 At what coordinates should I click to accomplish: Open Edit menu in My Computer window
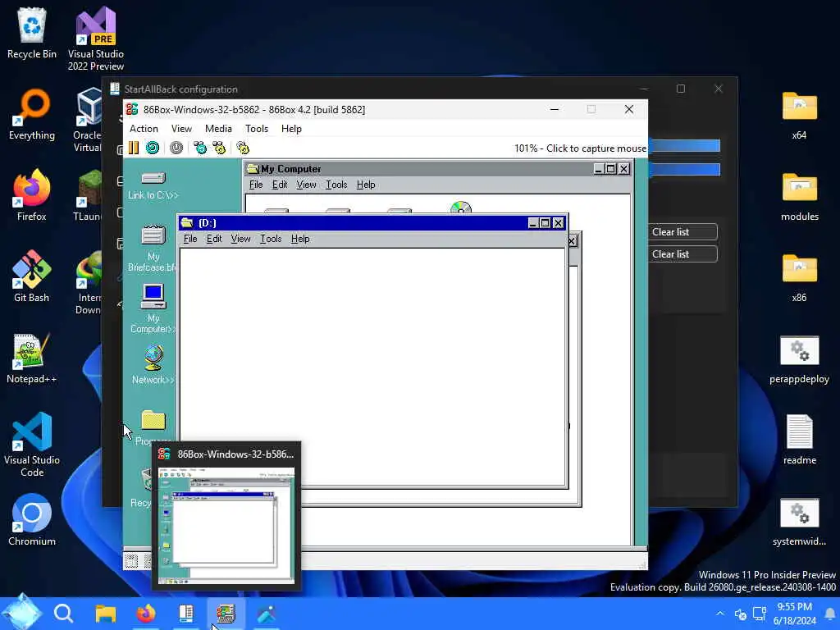pyautogui.click(x=280, y=185)
